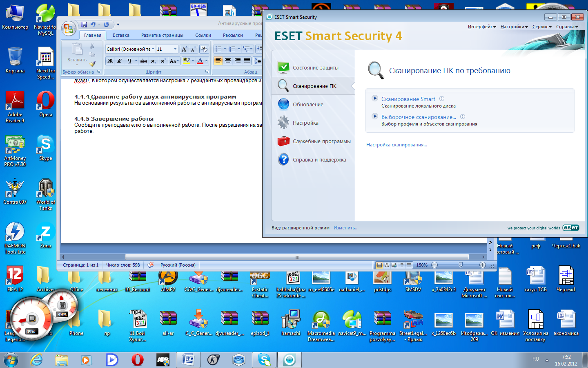The image size is (588, 368).
Task: Toggle superscript formatting in Word's ribbon
Action: (x=163, y=61)
